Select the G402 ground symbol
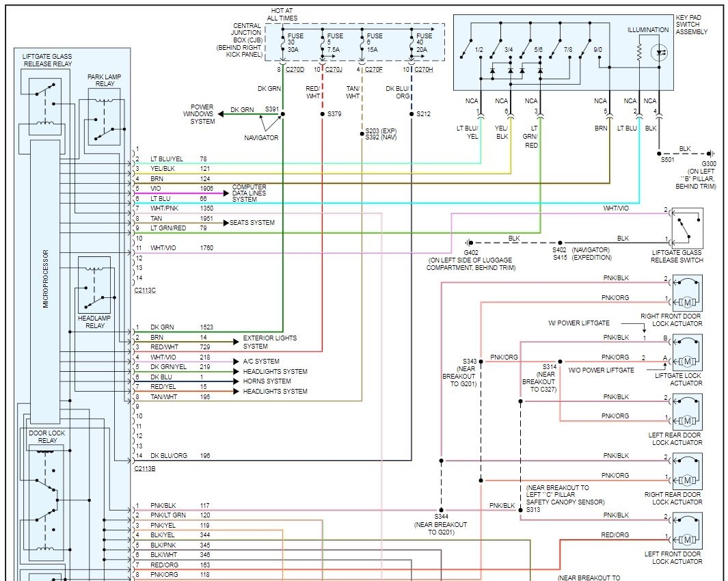 pyautogui.click(x=469, y=243)
